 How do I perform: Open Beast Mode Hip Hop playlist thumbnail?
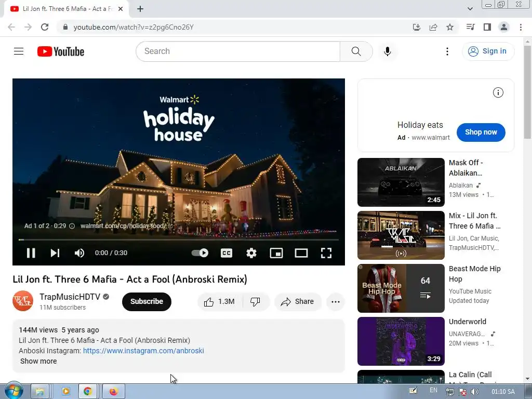pos(401,288)
